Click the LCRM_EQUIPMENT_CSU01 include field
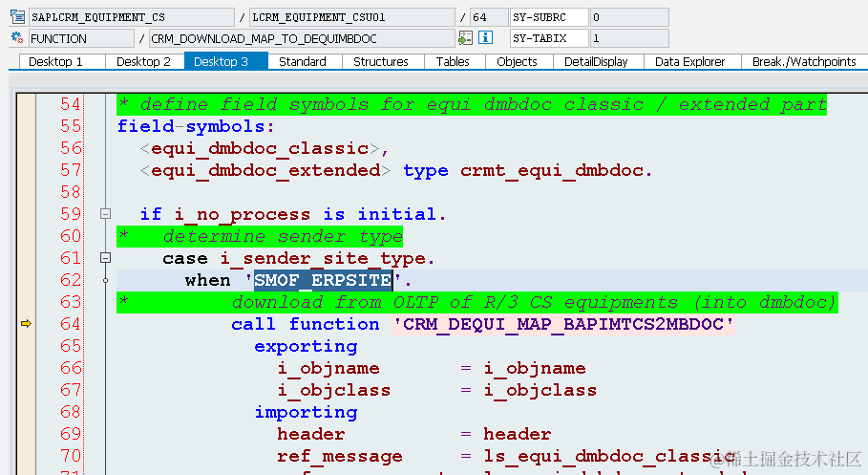 click(352, 17)
